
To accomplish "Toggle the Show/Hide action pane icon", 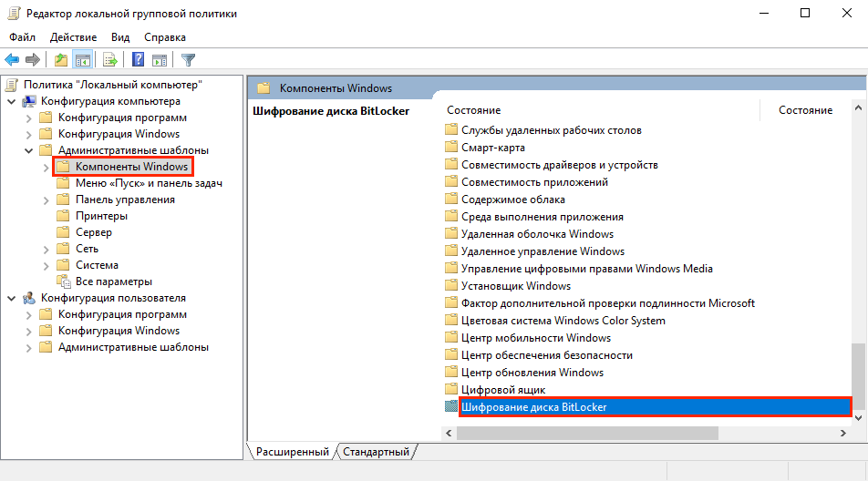I will (160, 60).
